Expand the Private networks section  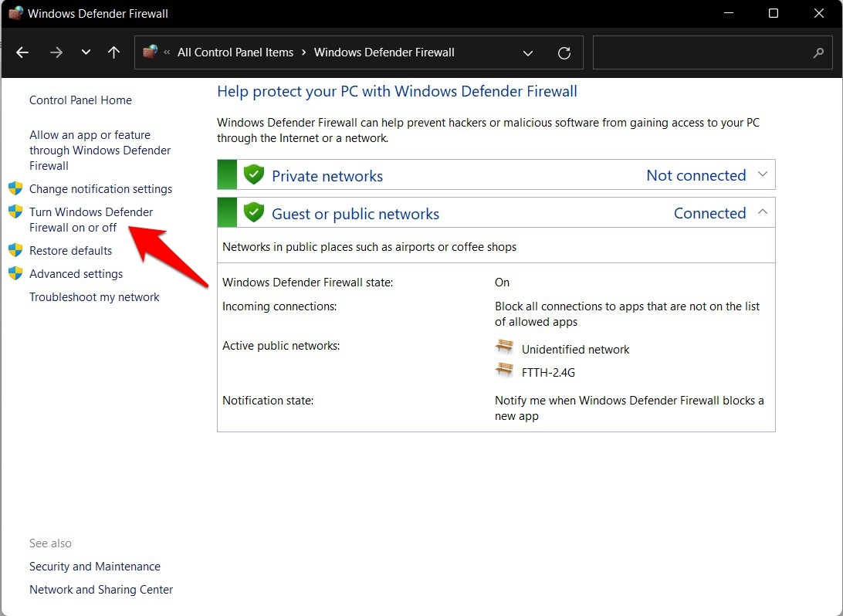(x=763, y=174)
